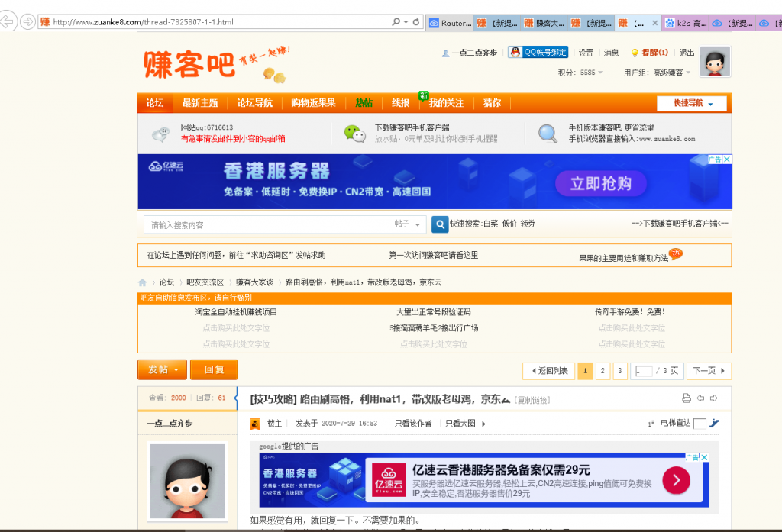Open 最新主题 in navigation bar
Image resolution: width=782 pixels, height=532 pixels.
tap(200, 103)
